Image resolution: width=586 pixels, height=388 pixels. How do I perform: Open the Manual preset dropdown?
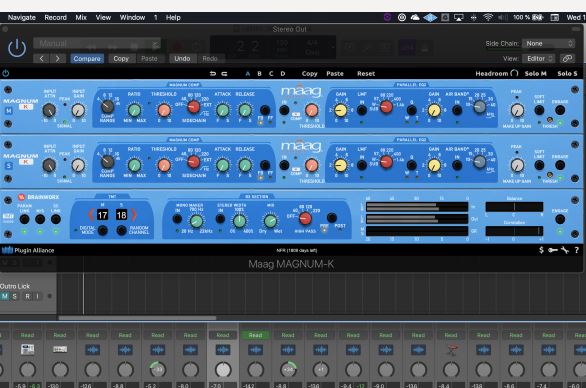97,43
